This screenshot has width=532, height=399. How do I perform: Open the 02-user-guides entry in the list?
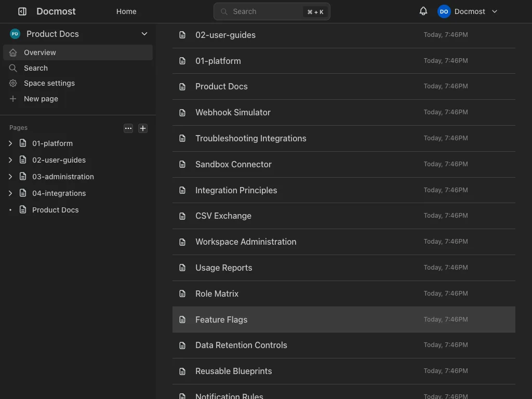[344, 35]
